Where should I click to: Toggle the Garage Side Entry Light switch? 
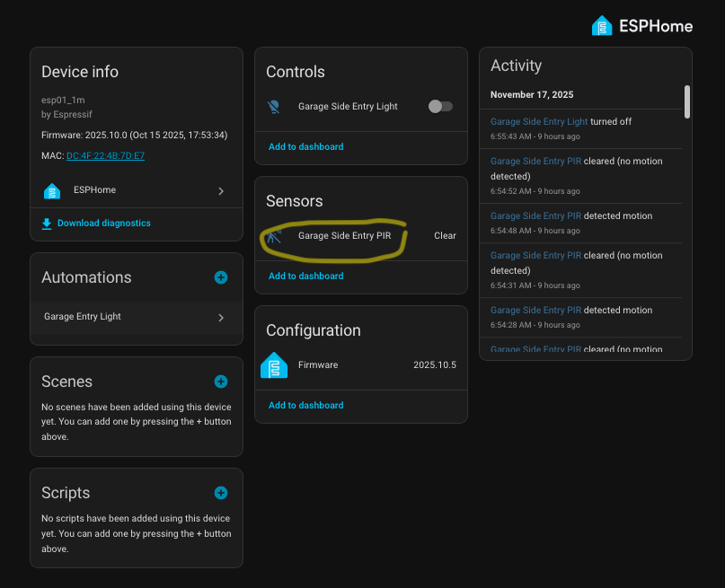click(x=440, y=107)
